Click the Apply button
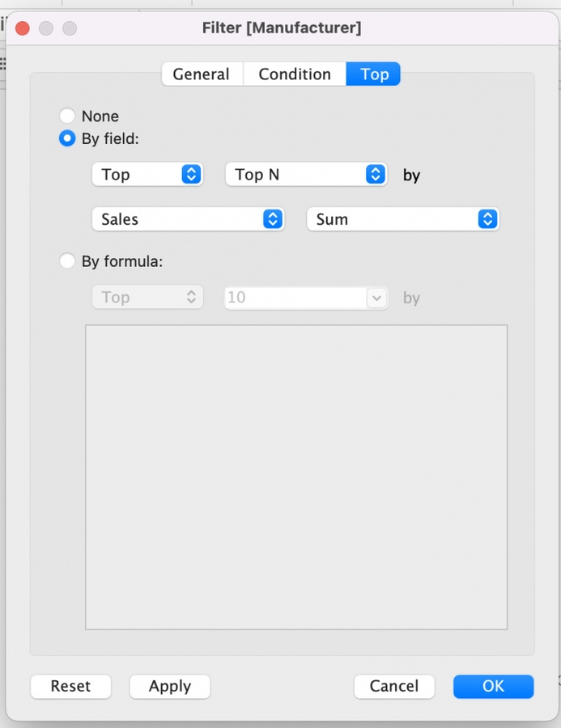 click(x=169, y=686)
